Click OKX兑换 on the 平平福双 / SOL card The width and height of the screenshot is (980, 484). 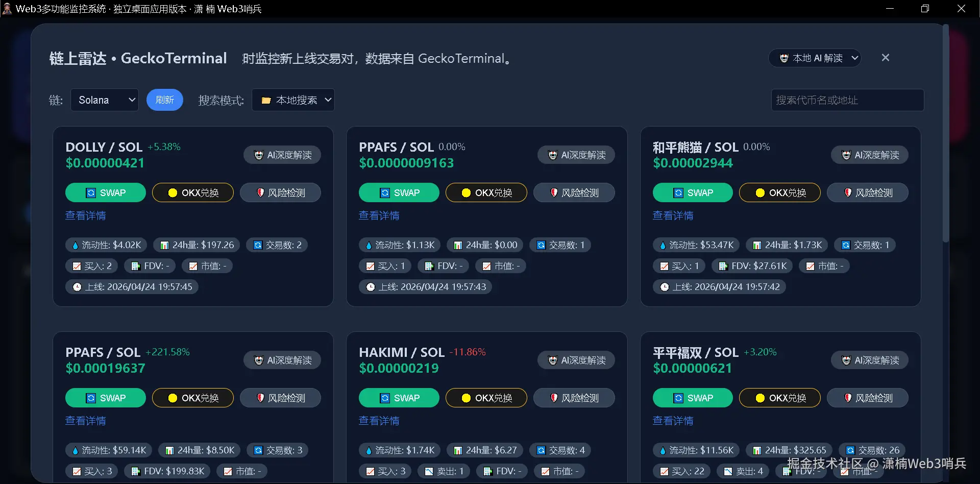point(780,398)
